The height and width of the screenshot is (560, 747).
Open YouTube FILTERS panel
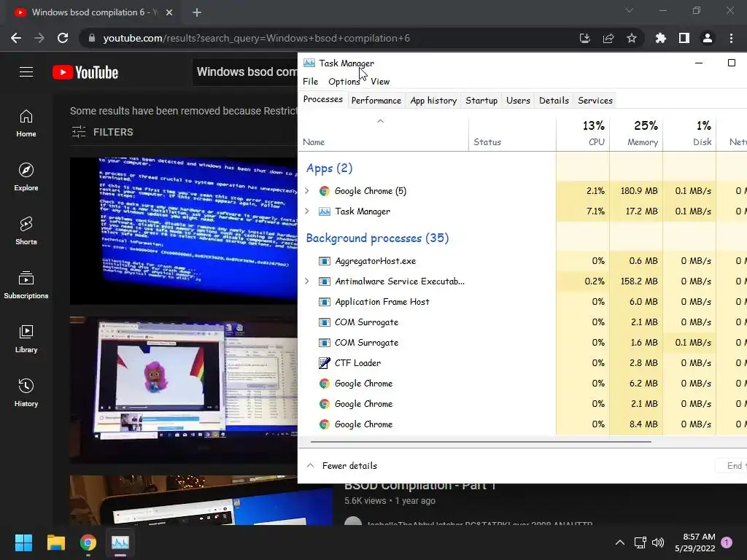102,132
